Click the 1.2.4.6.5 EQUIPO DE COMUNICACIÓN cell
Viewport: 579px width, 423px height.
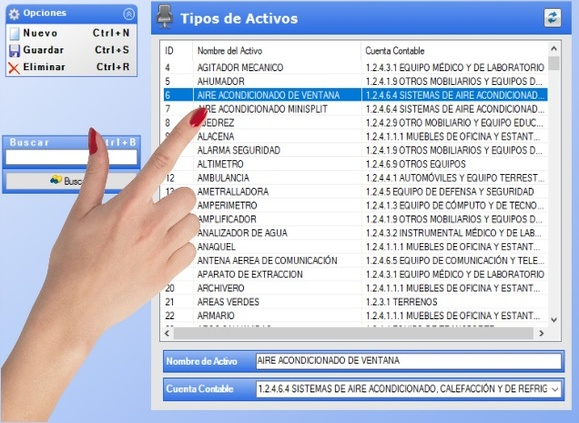click(x=455, y=261)
